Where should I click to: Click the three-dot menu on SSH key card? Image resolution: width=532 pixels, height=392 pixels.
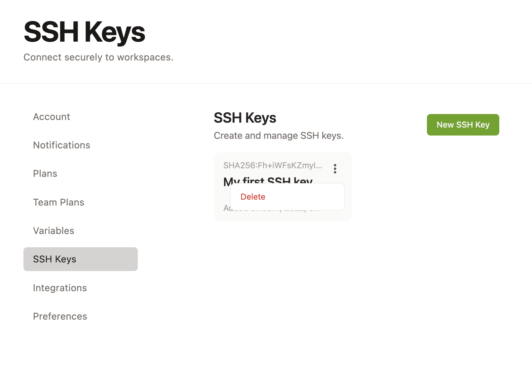point(335,169)
